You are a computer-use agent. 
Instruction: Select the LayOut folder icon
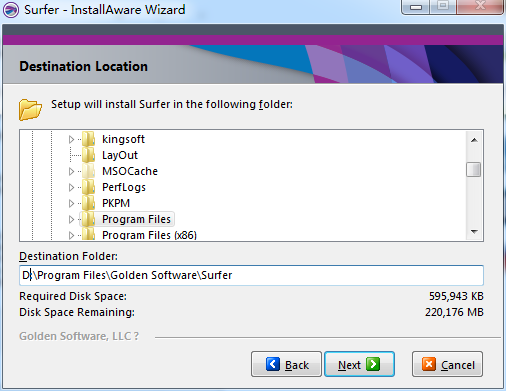pyautogui.click(x=89, y=155)
